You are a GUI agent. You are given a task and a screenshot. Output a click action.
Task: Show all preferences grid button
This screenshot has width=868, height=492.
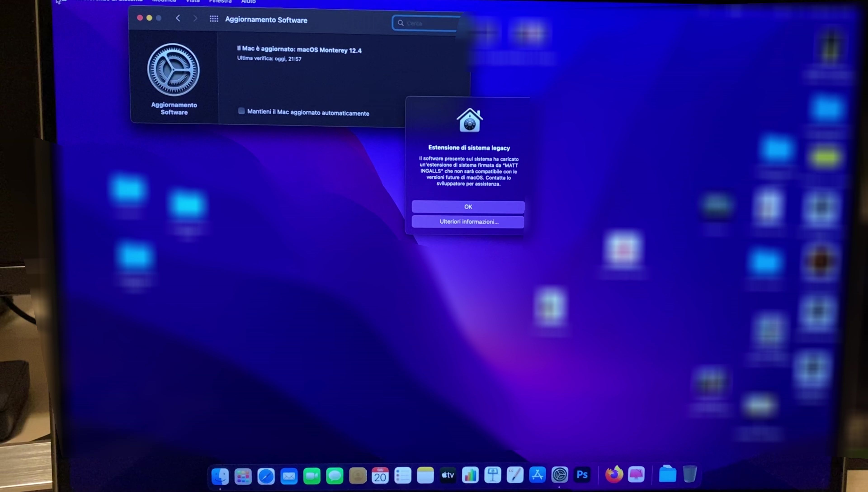point(214,19)
